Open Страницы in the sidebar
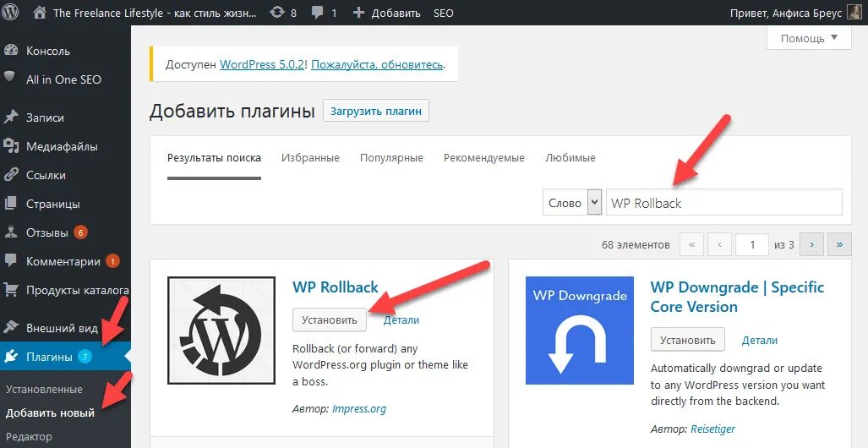This screenshot has width=868, height=448. point(53,204)
